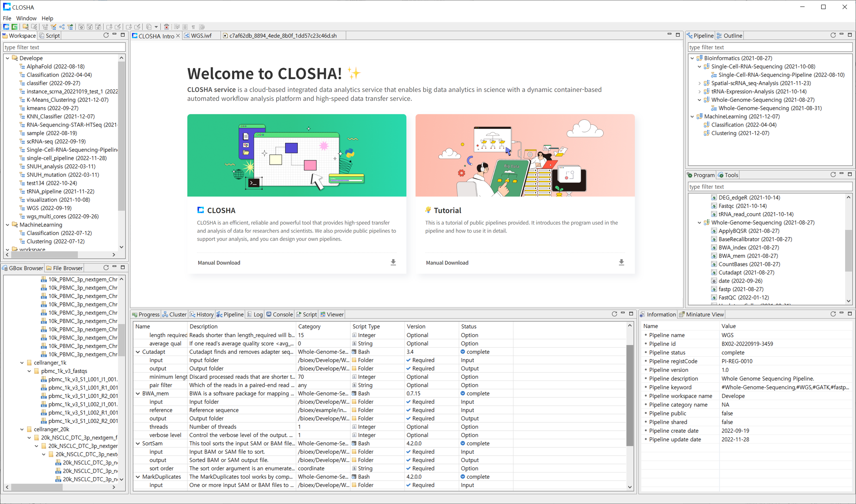Click the CLOSHA perspective toolbar icon

[6, 27]
